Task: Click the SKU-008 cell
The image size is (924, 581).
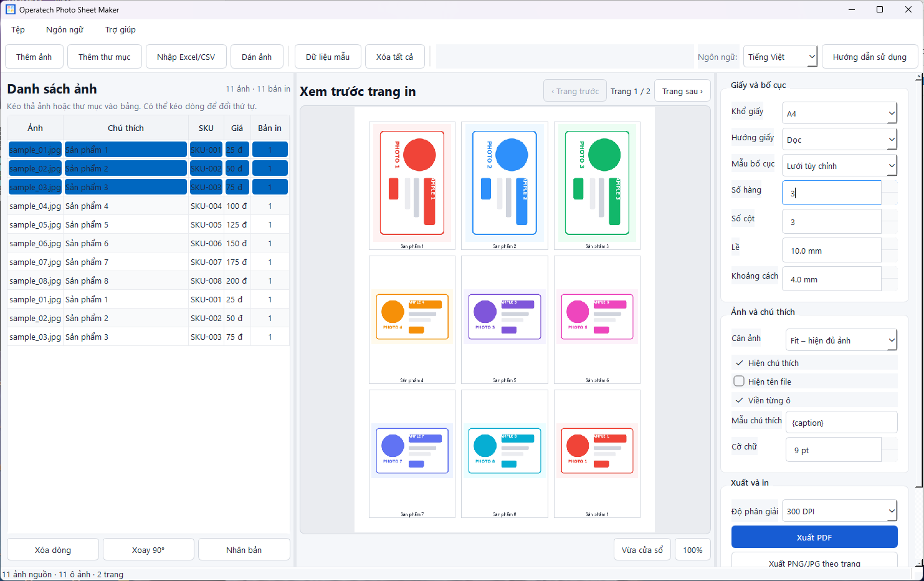Action: point(206,281)
